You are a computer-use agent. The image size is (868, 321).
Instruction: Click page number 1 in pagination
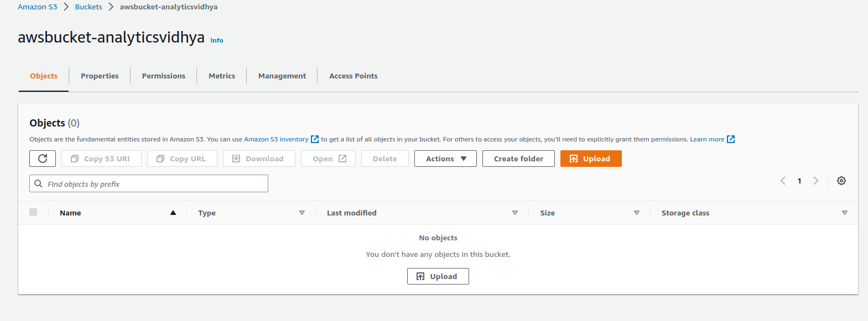click(x=799, y=181)
